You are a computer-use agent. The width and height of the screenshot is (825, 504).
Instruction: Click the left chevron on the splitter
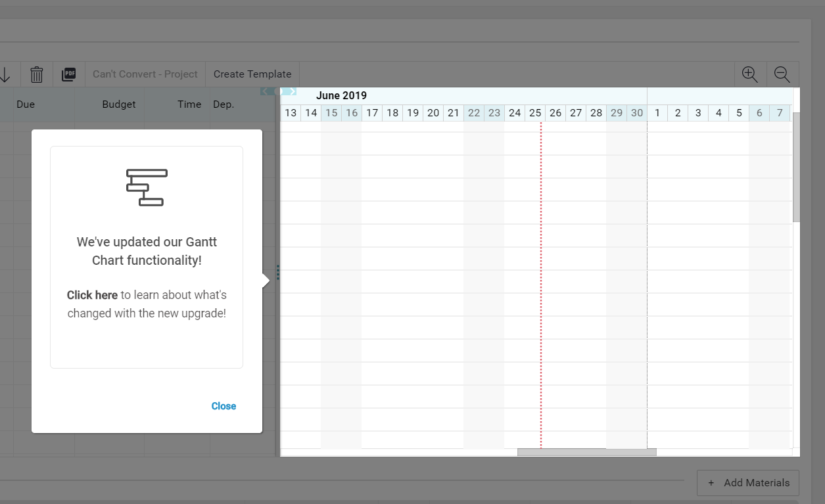click(x=264, y=91)
